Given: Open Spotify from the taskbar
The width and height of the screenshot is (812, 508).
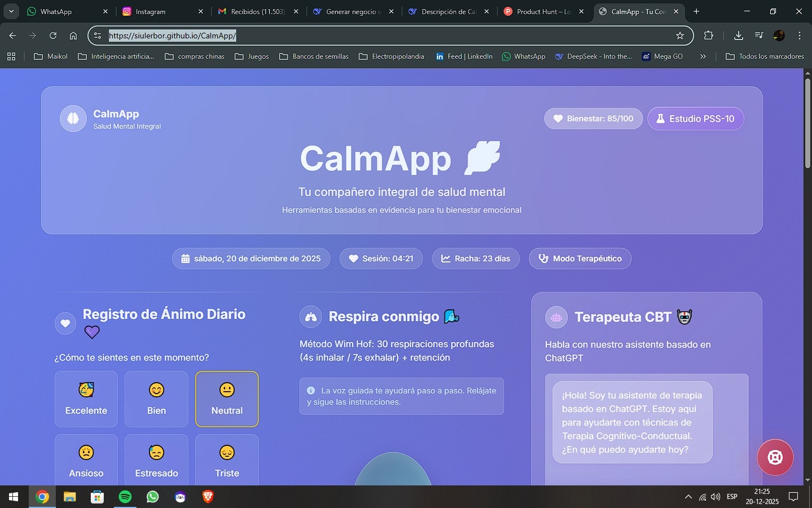Looking at the screenshot, I should (x=125, y=497).
